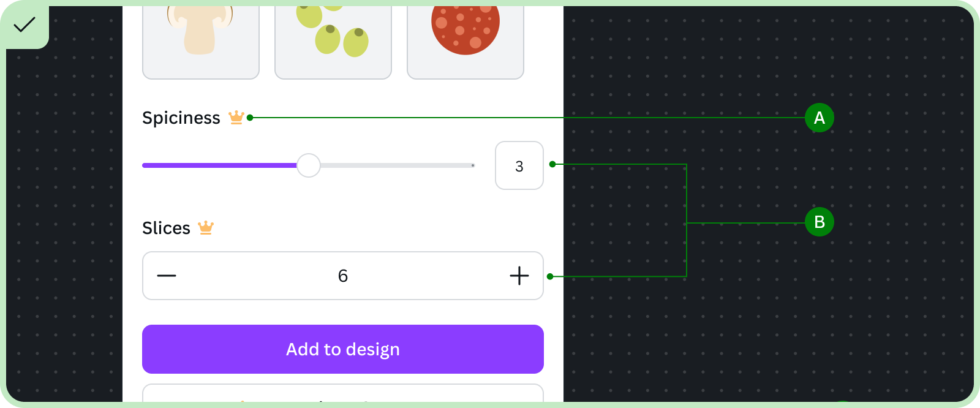980x408 pixels.
Task: Click the partially visible button below Add to design
Action: 343,393
